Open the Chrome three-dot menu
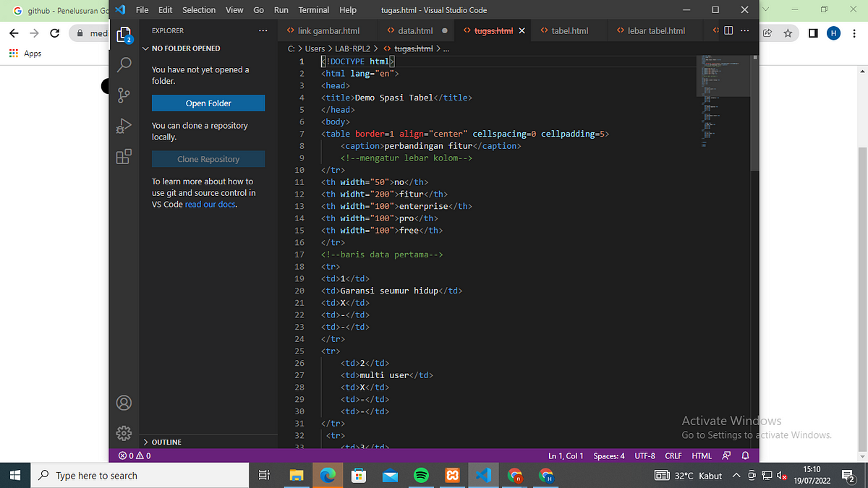The image size is (868, 488). point(854,33)
